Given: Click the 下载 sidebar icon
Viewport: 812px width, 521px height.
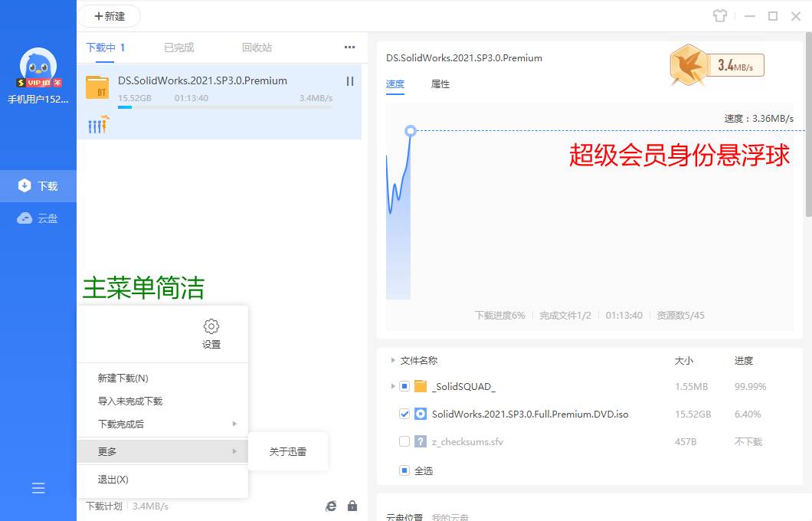Looking at the screenshot, I should [38, 185].
